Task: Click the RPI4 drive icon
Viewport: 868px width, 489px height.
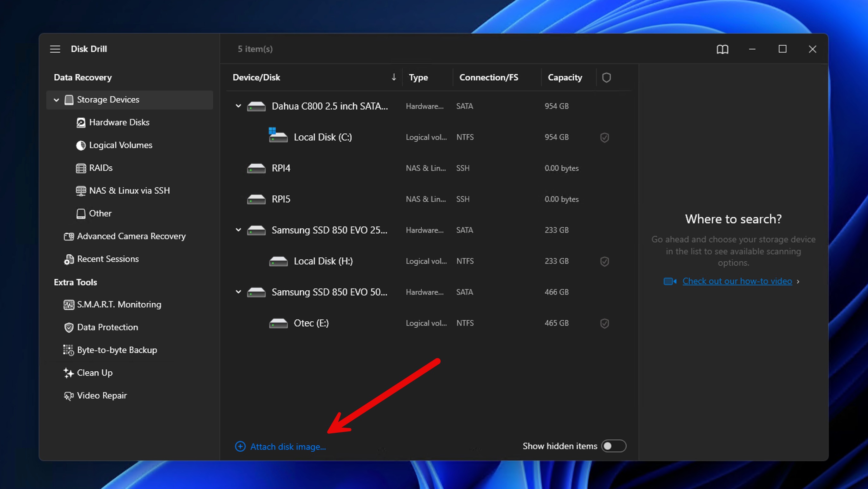Action: [x=256, y=168]
